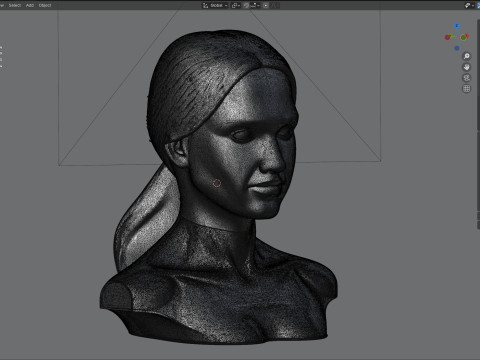Click the zoom viewport magnifier icon

pyautogui.click(x=467, y=56)
